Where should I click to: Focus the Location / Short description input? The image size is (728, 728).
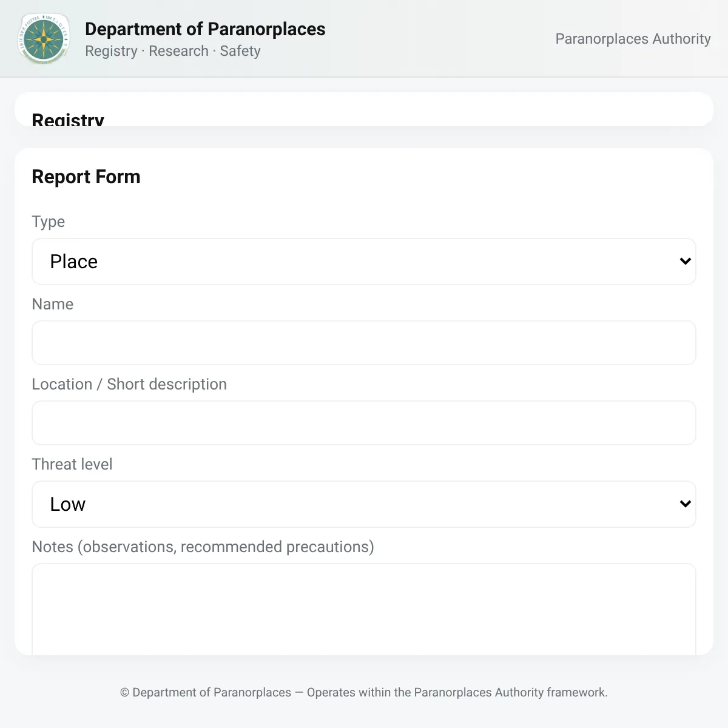364,423
